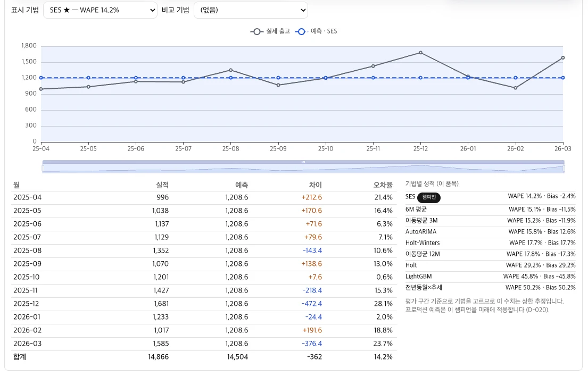Screen dimensions: 588x376
Task: Click the 실적 column header
Action: click(x=162, y=185)
